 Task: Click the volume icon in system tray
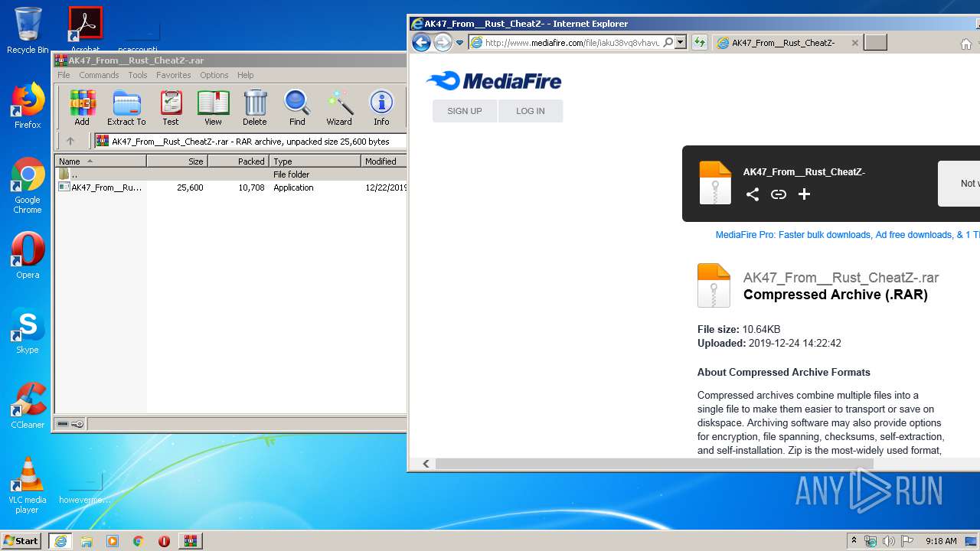pyautogui.click(x=888, y=541)
